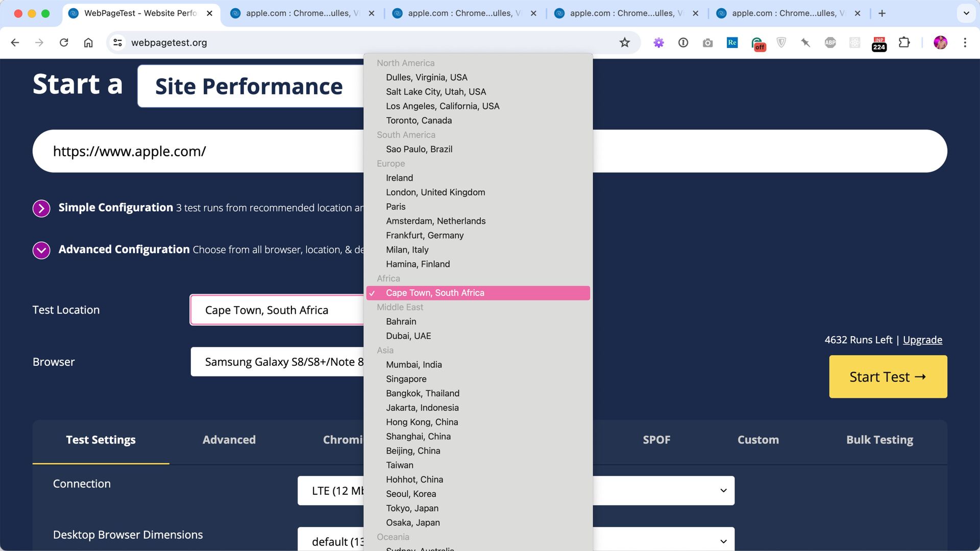
Task: Open the browser home page icon
Action: point(88,43)
